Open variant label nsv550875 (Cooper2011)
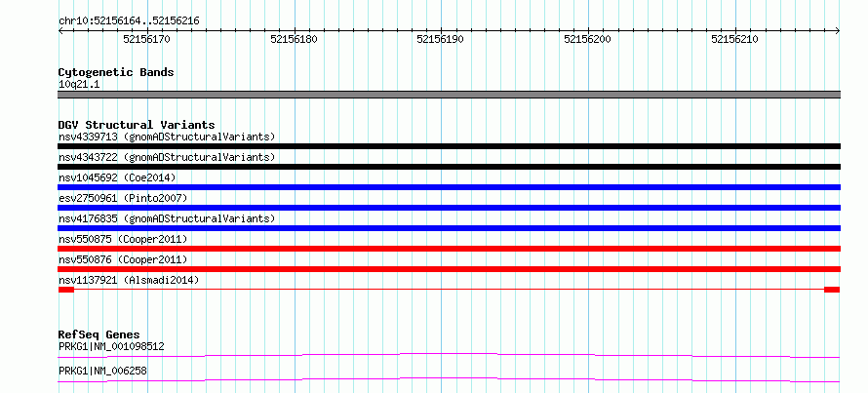The height and width of the screenshot is (393, 868). click(x=123, y=239)
